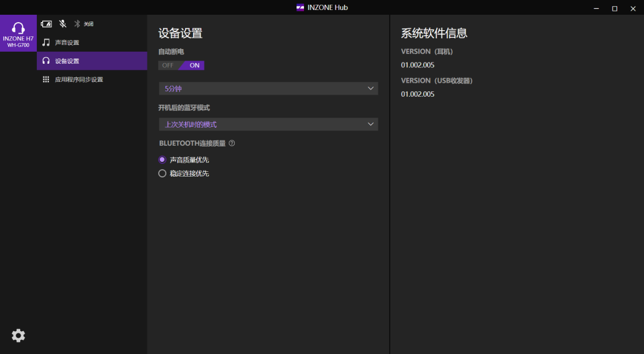Close the INZONE Hub window

(633, 8)
